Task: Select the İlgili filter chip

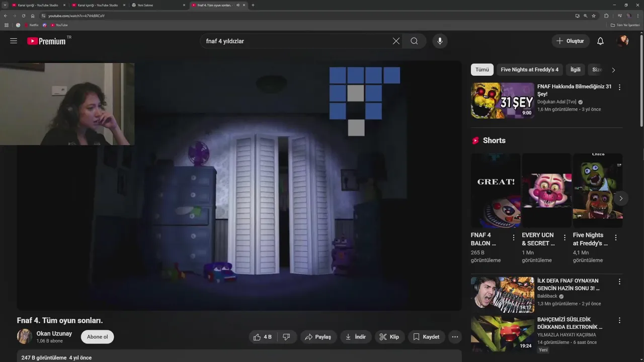Action: coord(575,69)
